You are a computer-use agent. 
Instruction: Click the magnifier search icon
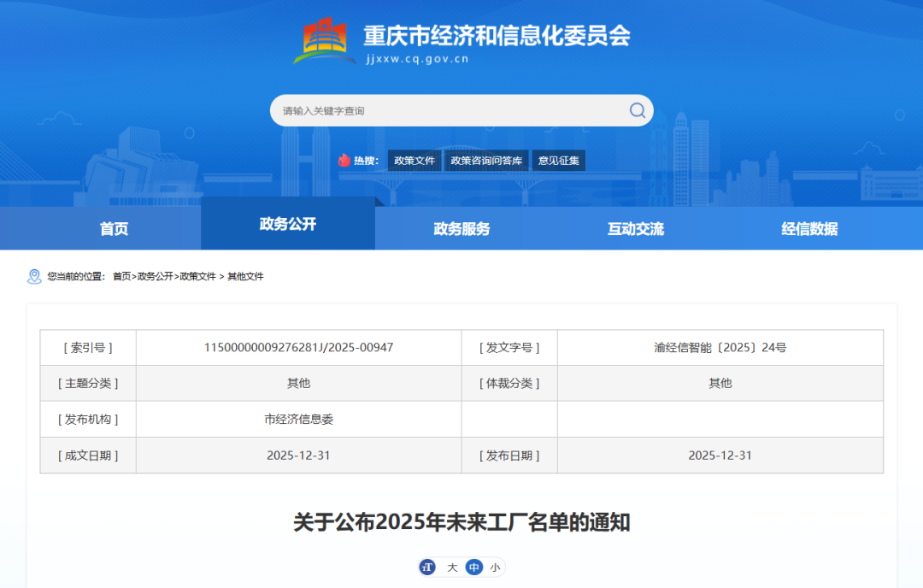point(637,110)
